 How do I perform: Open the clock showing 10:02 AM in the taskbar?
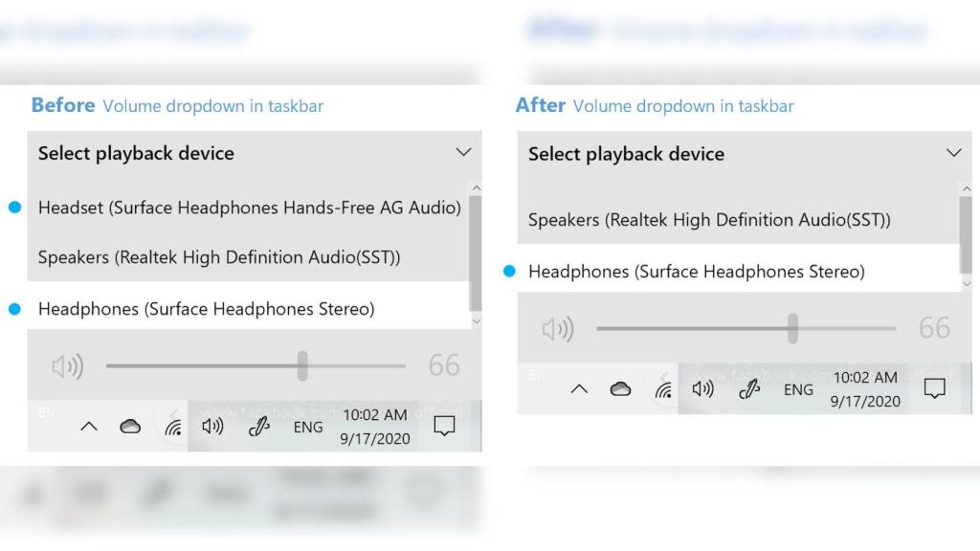click(x=375, y=427)
